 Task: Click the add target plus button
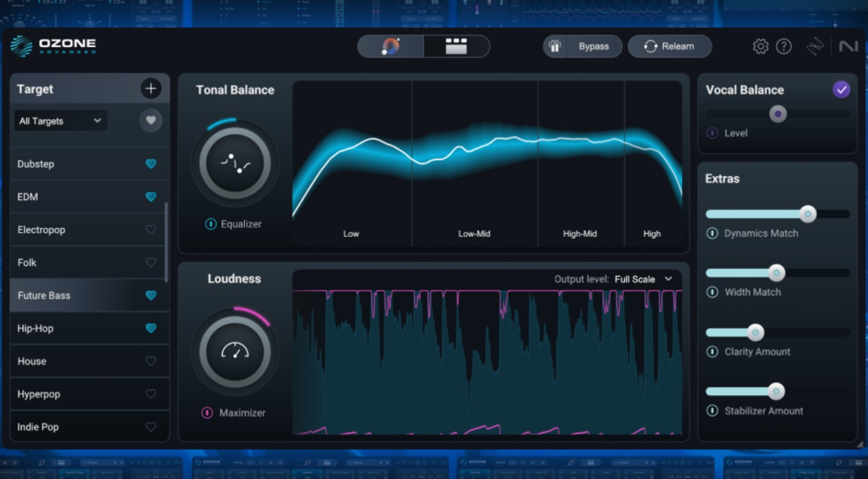click(x=151, y=88)
